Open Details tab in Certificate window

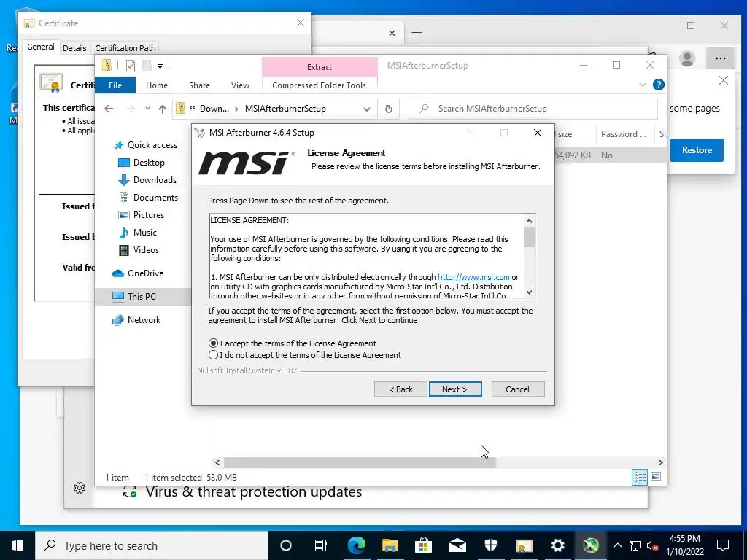(x=74, y=48)
